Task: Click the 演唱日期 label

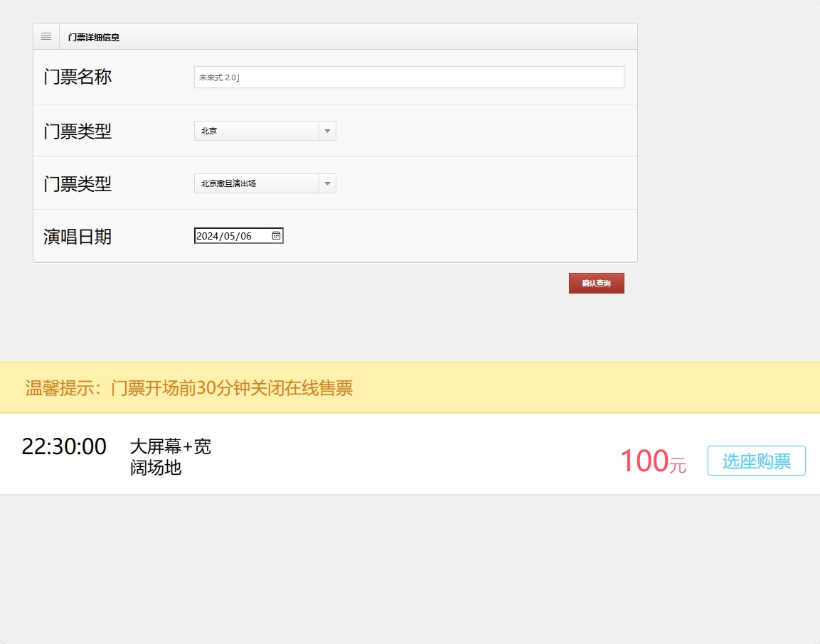Action: [78, 236]
